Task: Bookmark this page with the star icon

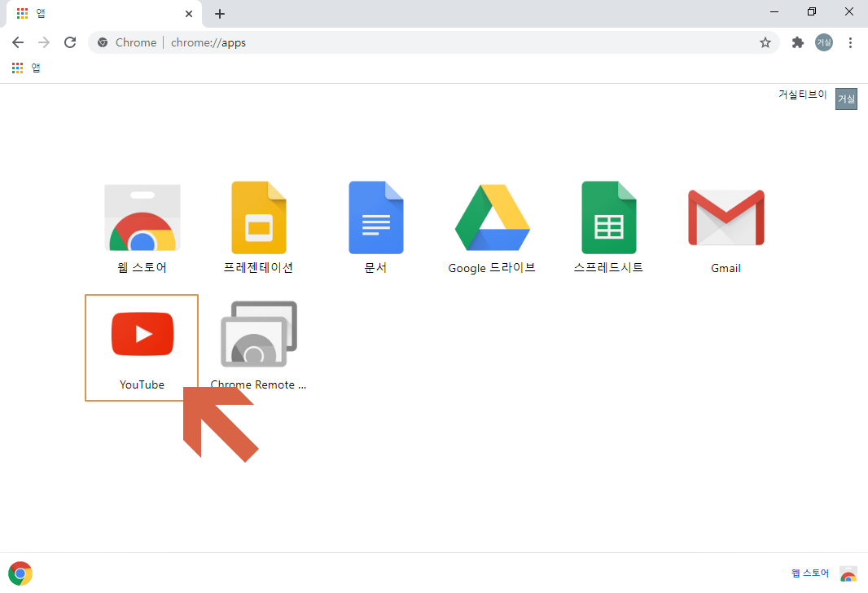Action: pos(765,42)
